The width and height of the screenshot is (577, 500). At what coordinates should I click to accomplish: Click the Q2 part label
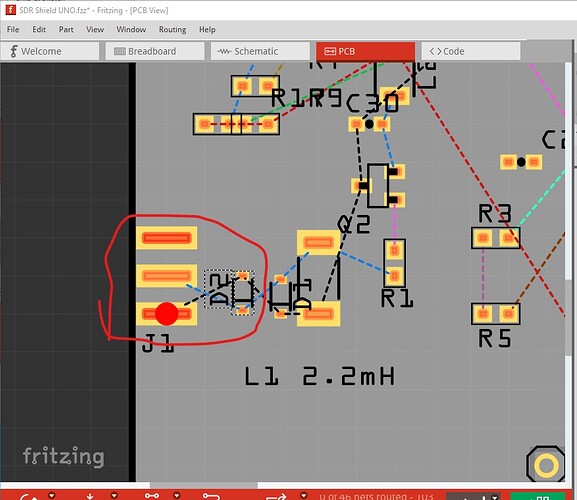354,224
